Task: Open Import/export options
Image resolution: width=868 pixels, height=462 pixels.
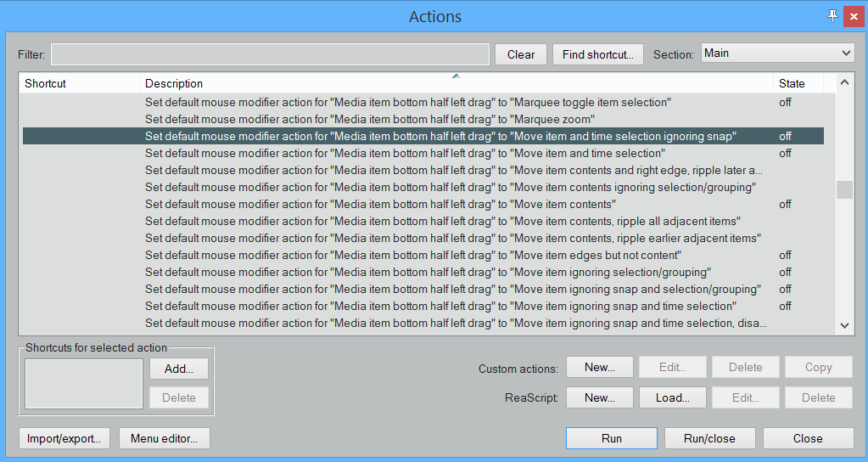Action: click(64, 438)
